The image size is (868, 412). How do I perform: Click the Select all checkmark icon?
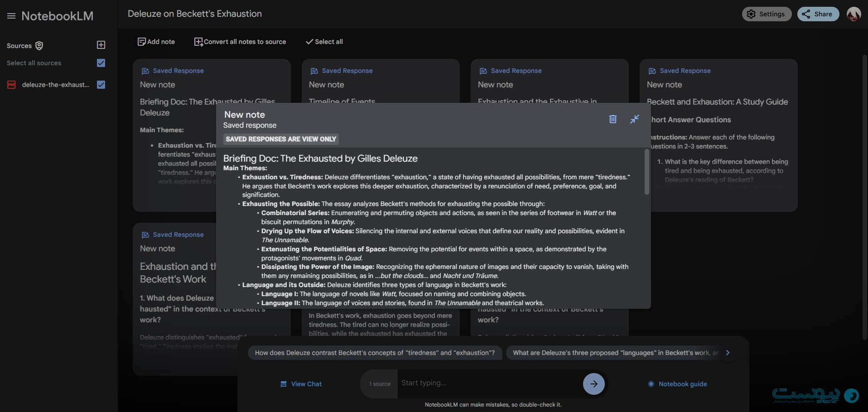pyautogui.click(x=309, y=42)
